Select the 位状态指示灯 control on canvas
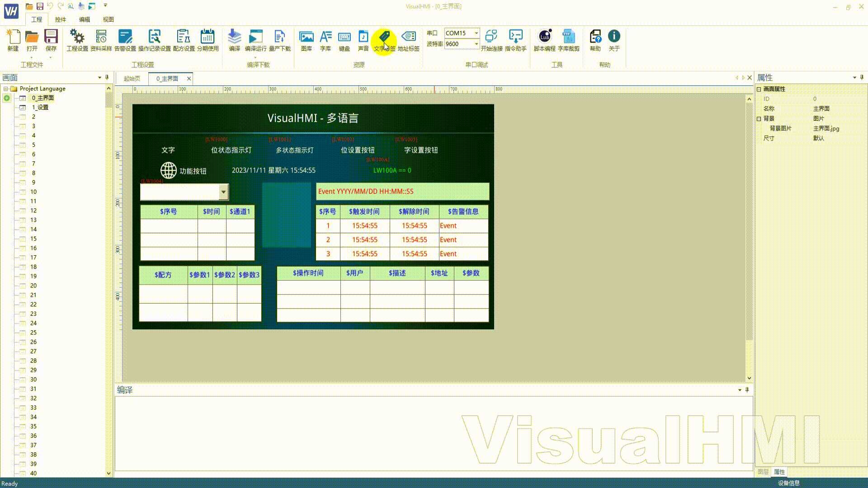 click(x=231, y=150)
